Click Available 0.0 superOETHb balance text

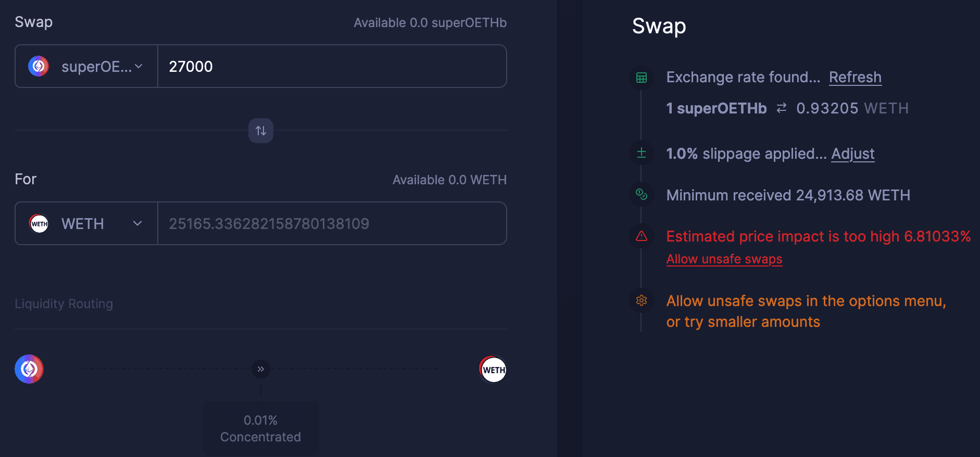point(430,23)
